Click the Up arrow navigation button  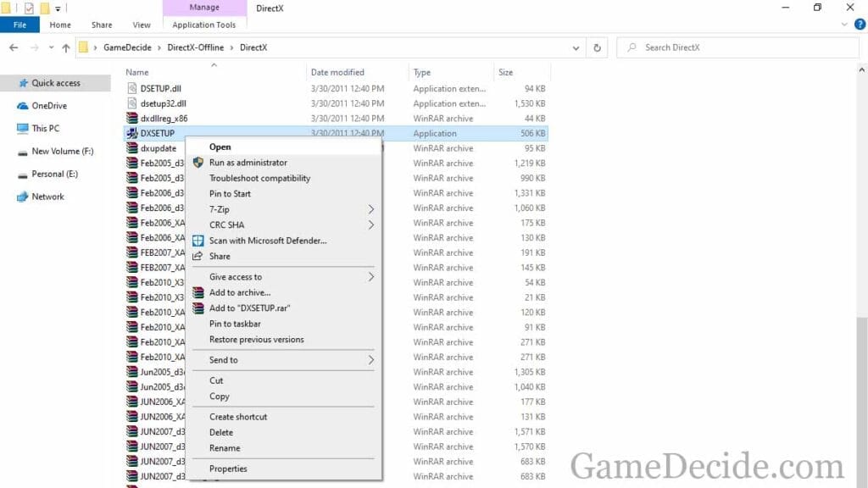pyautogui.click(x=66, y=48)
